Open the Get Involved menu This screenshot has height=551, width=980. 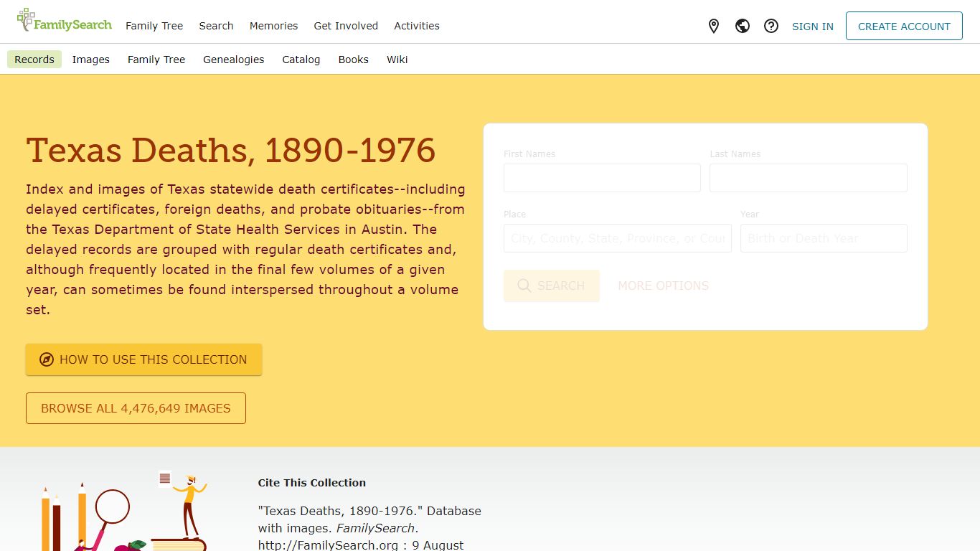(346, 26)
